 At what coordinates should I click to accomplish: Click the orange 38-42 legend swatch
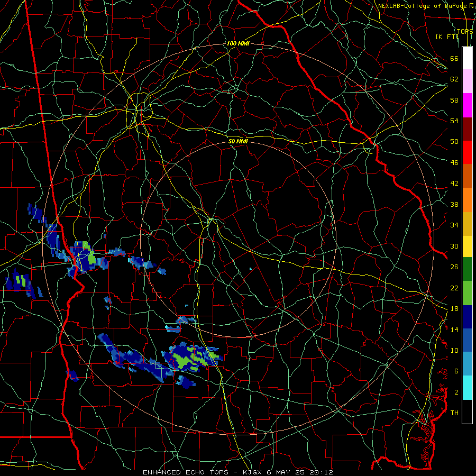[x=467, y=199]
